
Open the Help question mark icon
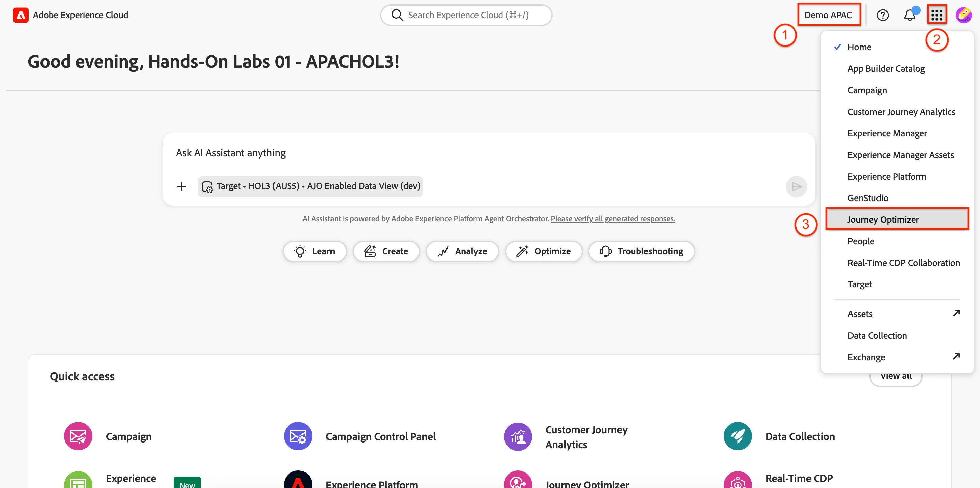pos(883,15)
